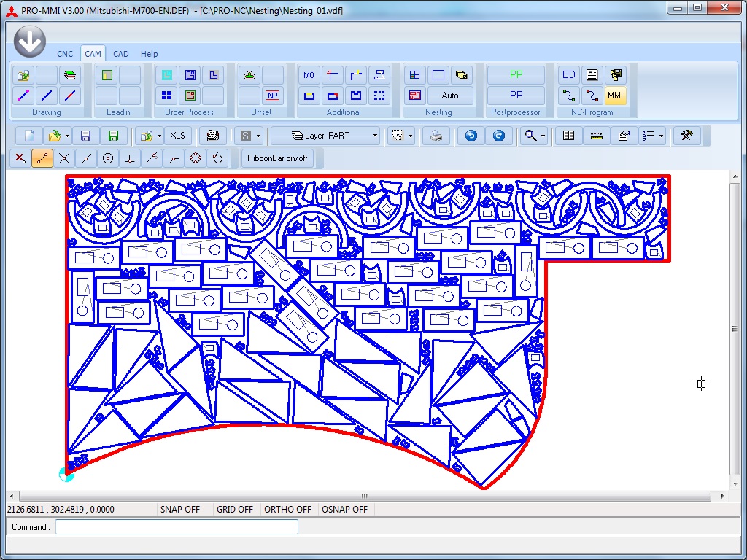Click the ED editor icon in NC-Program
This screenshot has width=747, height=560.
pos(569,74)
